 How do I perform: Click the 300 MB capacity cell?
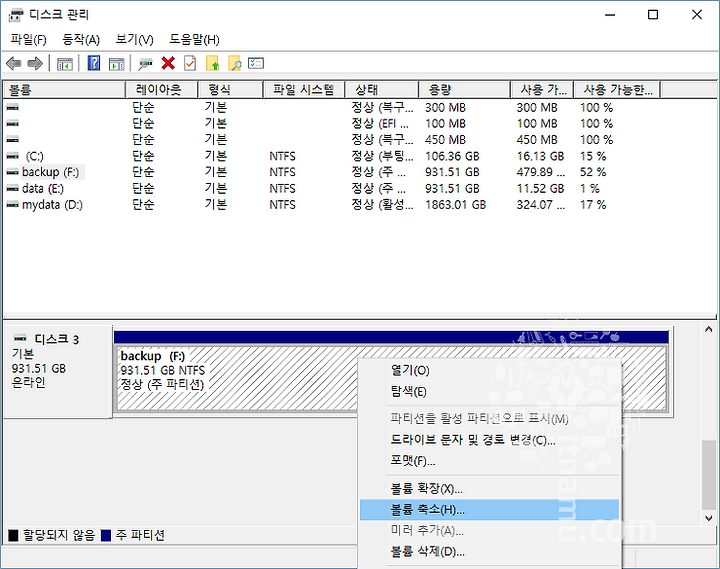[x=445, y=108]
